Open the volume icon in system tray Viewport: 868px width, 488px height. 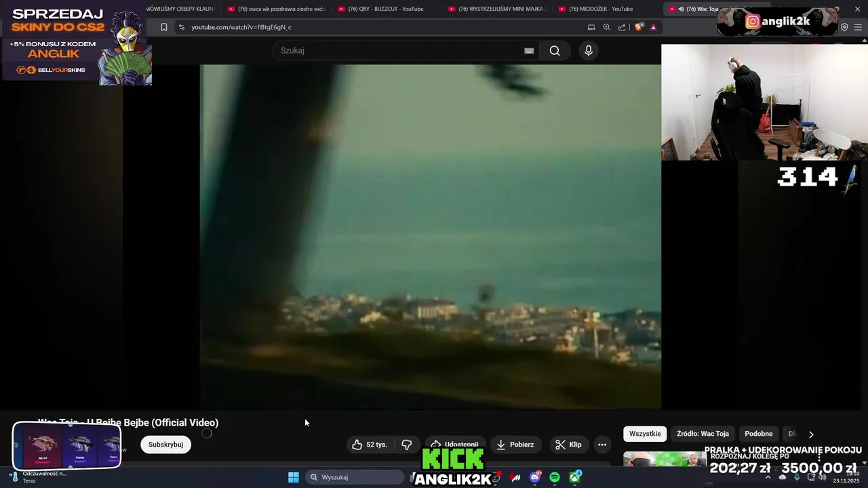click(822, 477)
